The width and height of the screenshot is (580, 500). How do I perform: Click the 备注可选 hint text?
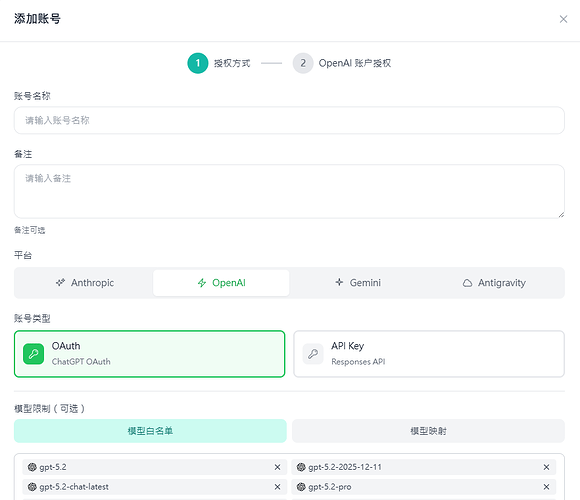click(30, 230)
